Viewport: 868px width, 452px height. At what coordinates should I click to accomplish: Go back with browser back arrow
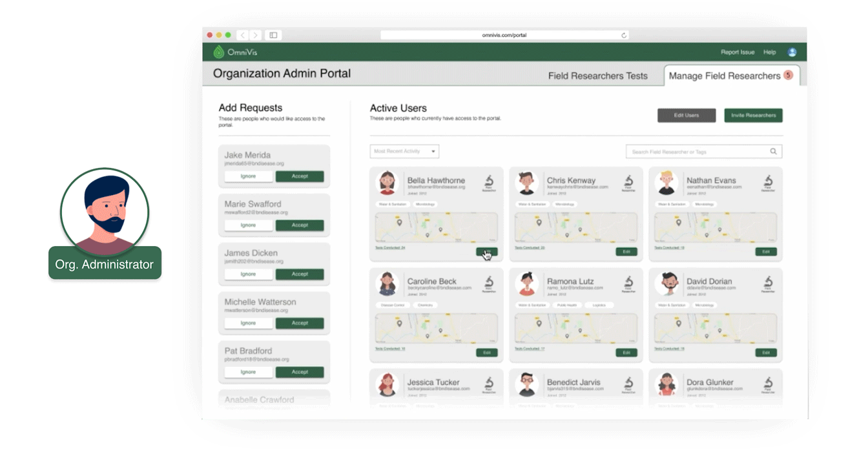point(243,35)
